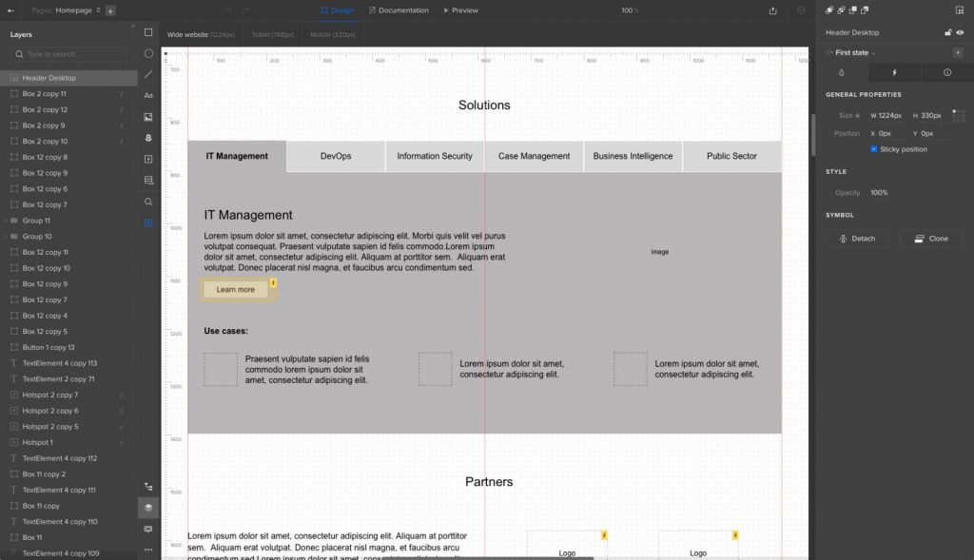The width and height of the screenshot is (974, 560).
Task: Click the layers search input field
Action: 68,54
